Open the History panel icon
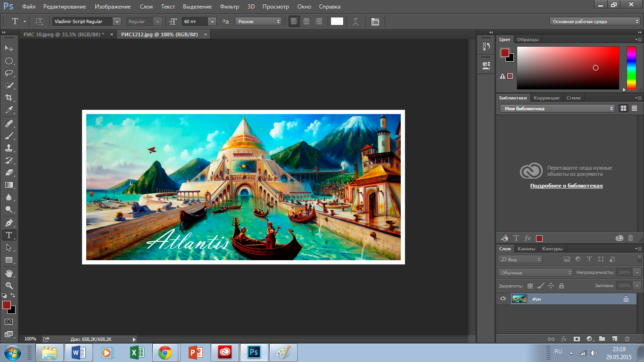This screenshot has width=644, height=362. (x=486, y=46)
